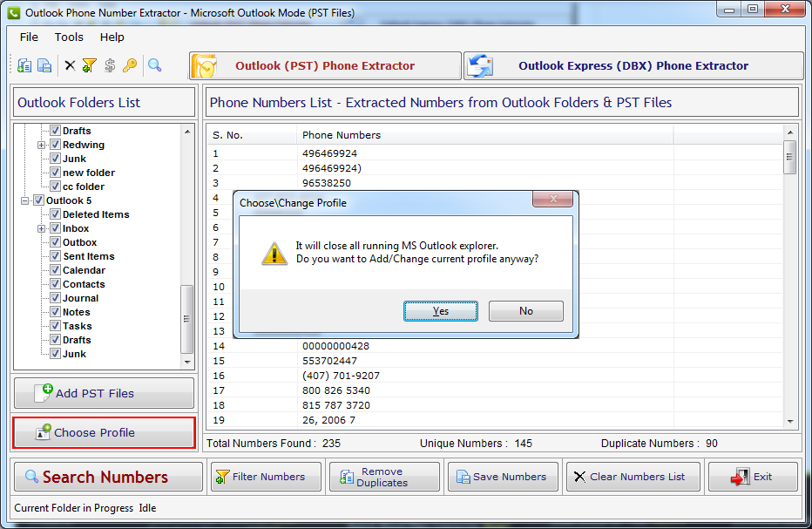Click the Phone Numbers column header

485,135
